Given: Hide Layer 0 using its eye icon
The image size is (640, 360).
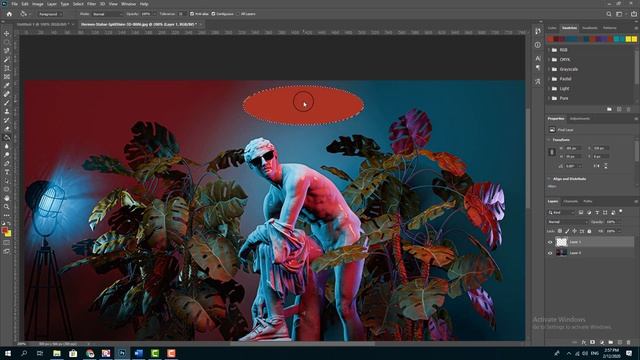Looking at the screenshot, I should click(x=550, y=253).
